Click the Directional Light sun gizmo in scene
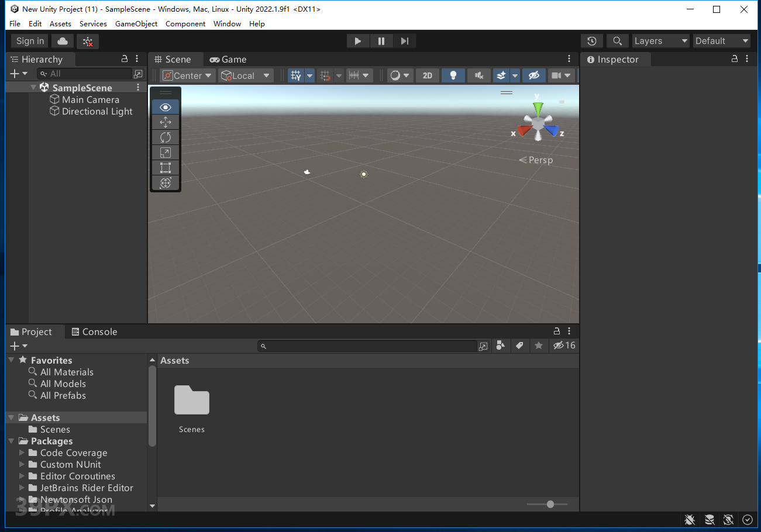Screen dimensions: 761x532 point(364,174)
